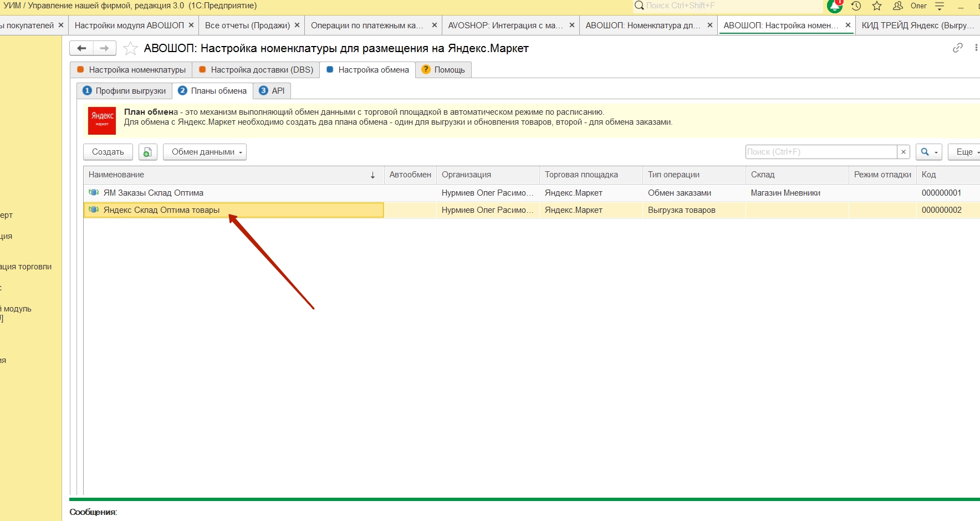The image size is (980, 521).
Task: Go back with the left arrow
Action: 81,48
